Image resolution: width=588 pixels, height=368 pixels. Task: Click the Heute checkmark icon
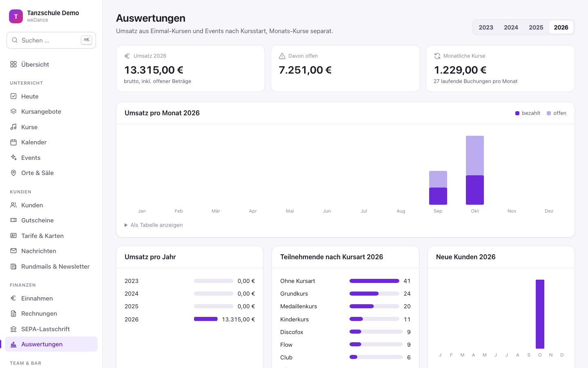(13, 96)
